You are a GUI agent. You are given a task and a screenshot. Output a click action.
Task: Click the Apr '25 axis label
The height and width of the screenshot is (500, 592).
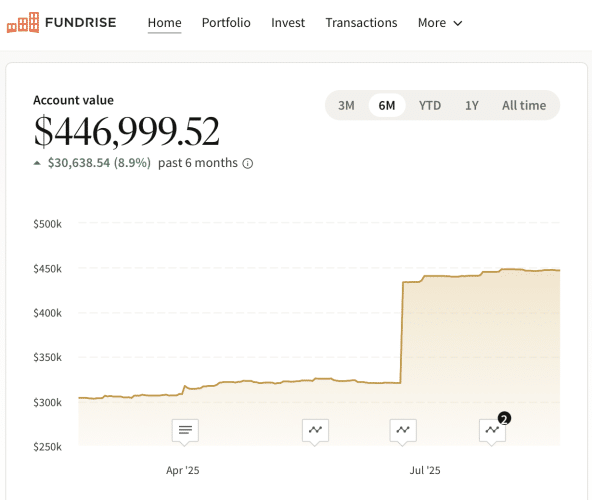tap(183, 470)
